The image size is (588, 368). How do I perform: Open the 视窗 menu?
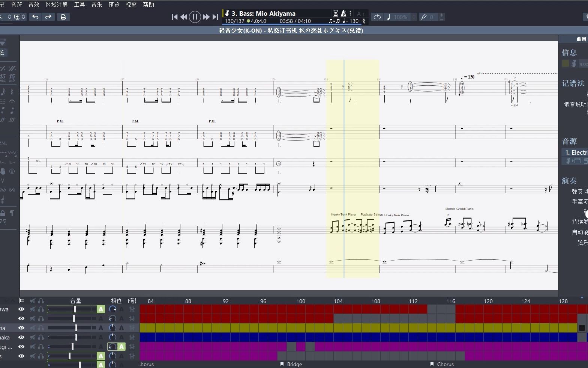[131, 5]
